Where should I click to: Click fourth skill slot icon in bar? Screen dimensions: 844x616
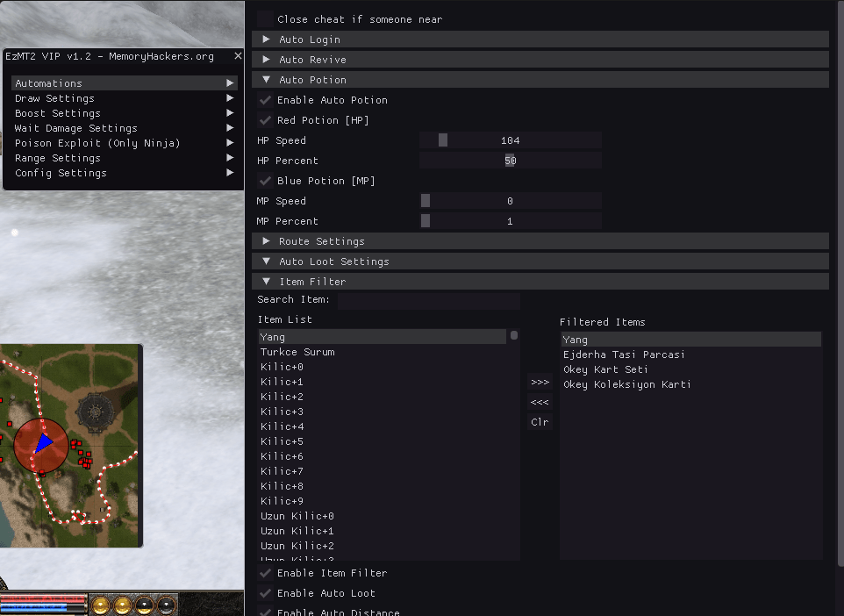click(x=167, y=605)
